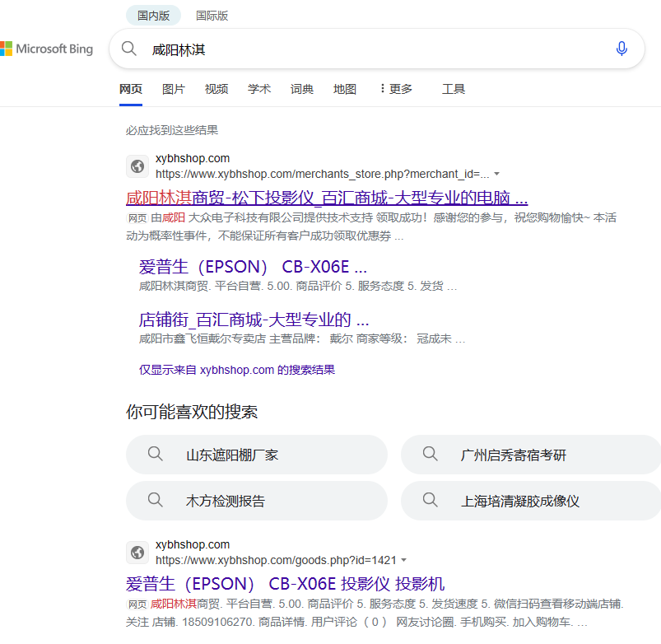Open the 视频 search tab
The image size is (661, 644).
(216, 89)
